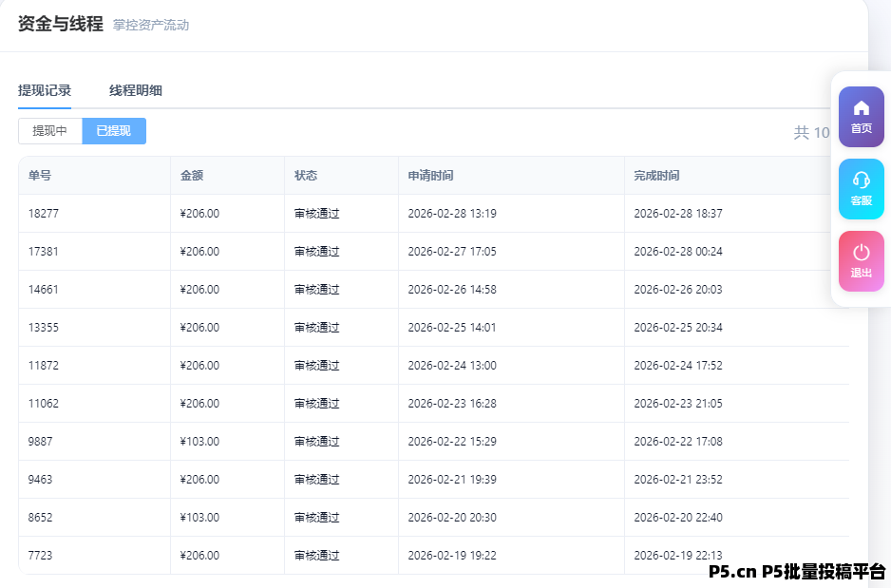Click the 金额 column header
Viewport: 891px width, 588px height.
point(192,176)
